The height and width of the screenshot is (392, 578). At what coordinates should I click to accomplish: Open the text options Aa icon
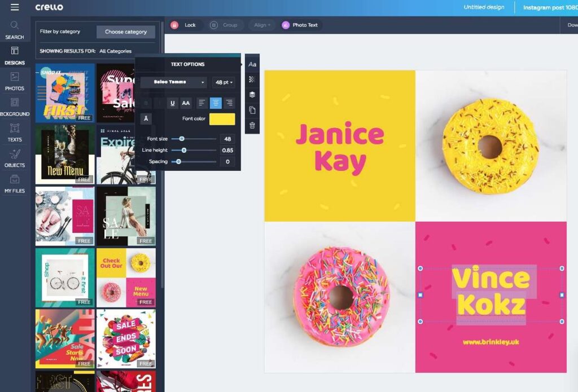coord(252,64)
